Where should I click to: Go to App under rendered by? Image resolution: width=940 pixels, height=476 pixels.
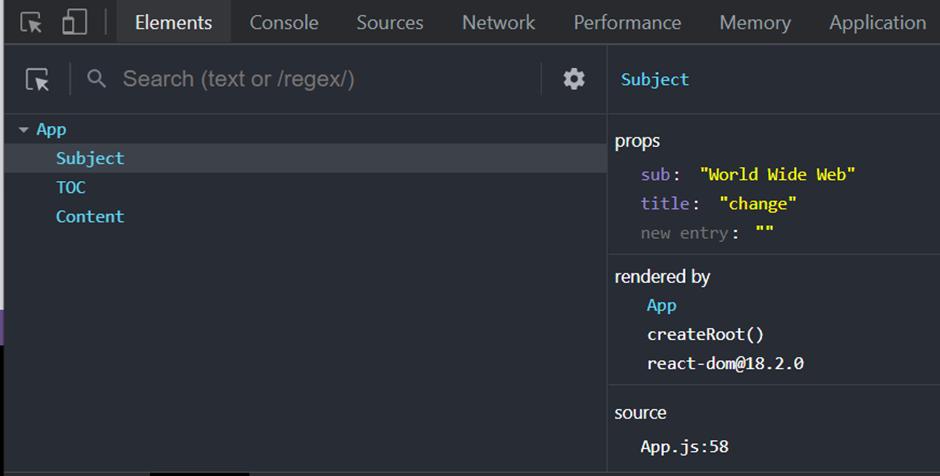point(661,306)
